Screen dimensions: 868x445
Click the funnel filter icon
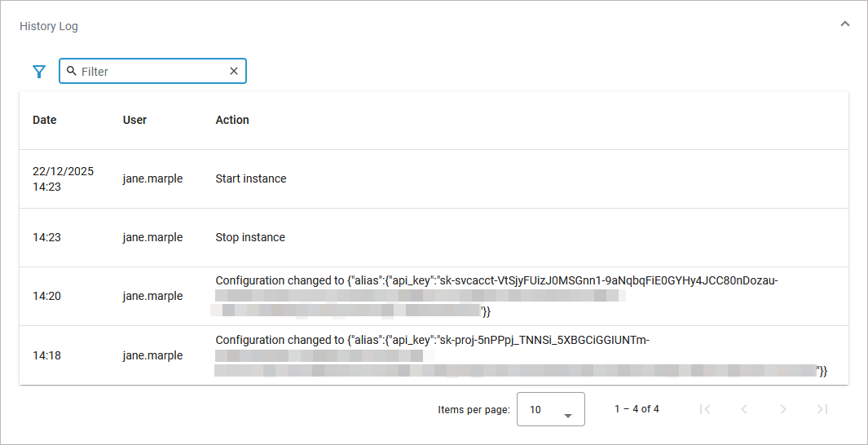(x=39, y=72)
